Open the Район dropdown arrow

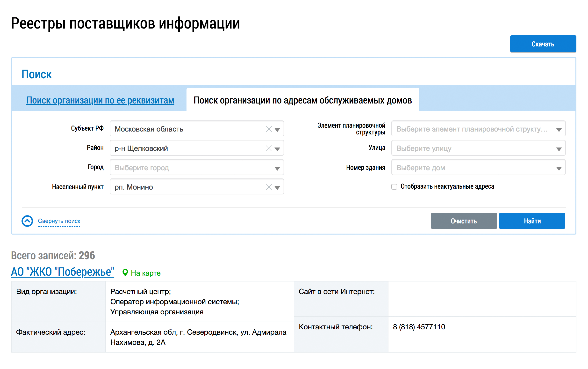tap(277, 149)
